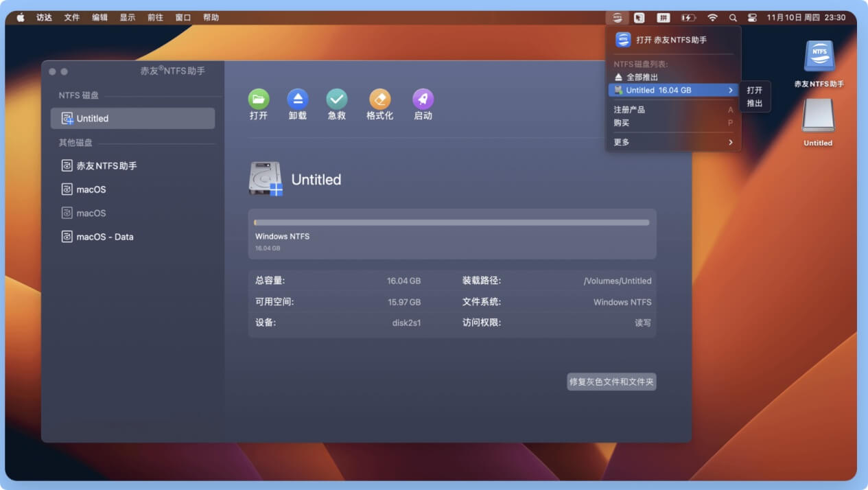Viewport: 868px width, 490px height.
Task: Select macOS - Data in sidebar
Action: click(x=104, y=237)
